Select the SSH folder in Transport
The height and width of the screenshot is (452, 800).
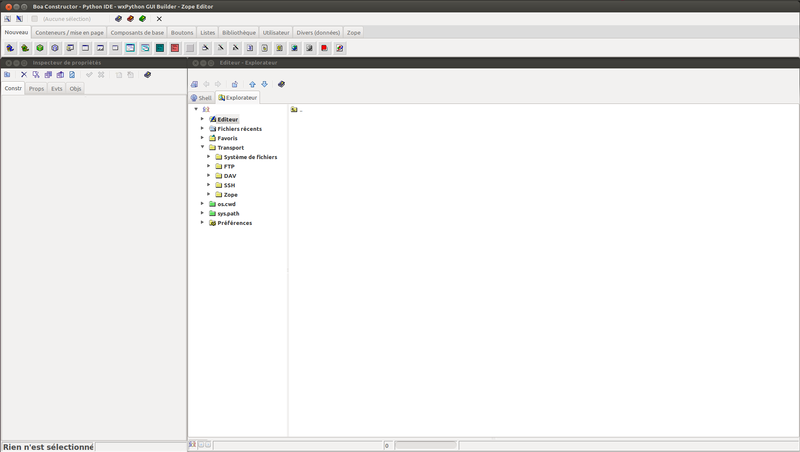pyautogui.click(x=229, y=185)
